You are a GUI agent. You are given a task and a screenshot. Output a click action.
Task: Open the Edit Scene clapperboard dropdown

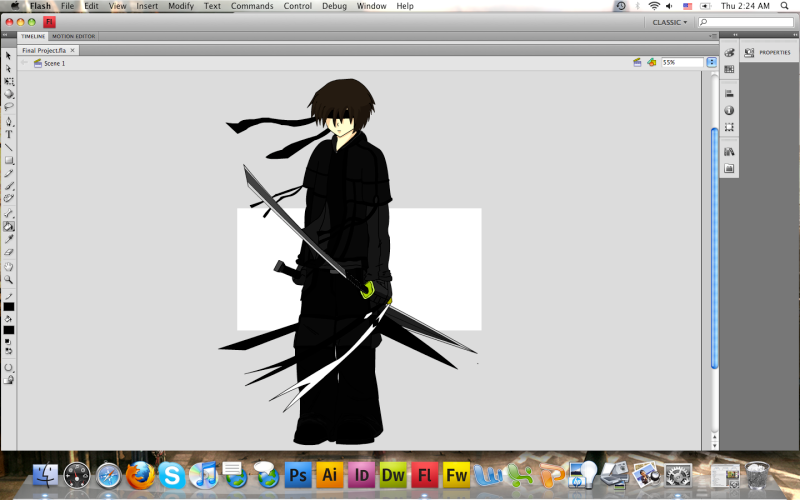[x=637, y=62]
